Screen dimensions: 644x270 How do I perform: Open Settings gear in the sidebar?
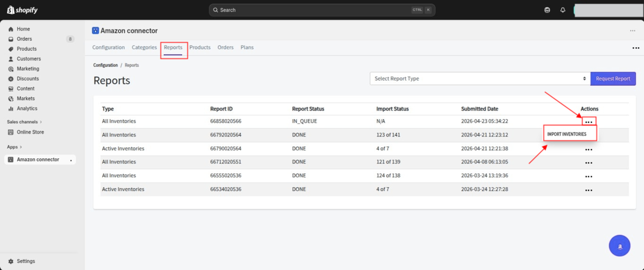[x=25, y=261]
